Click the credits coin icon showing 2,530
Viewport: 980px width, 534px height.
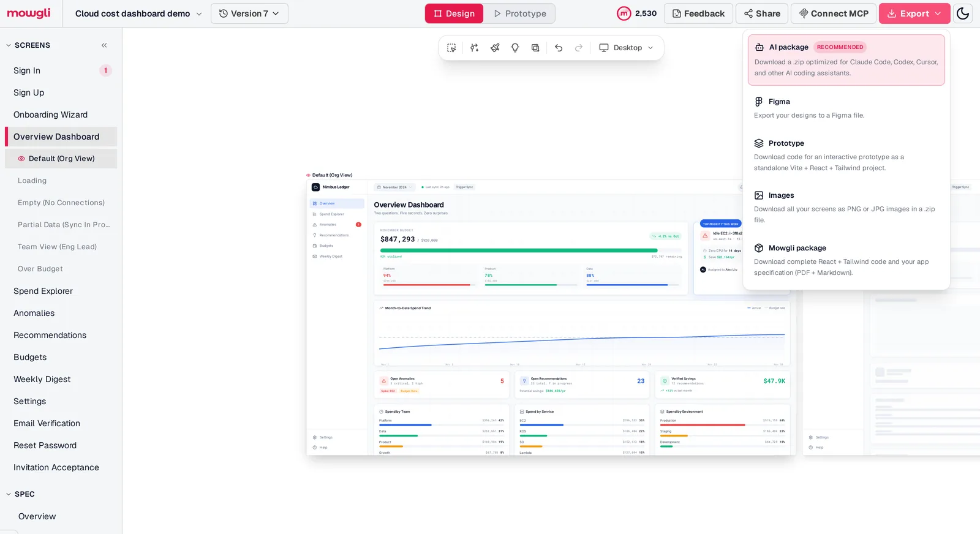click(624, 13)
